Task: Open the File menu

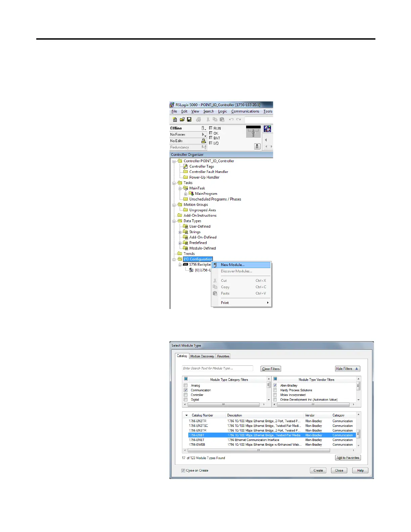Action: 174,111
